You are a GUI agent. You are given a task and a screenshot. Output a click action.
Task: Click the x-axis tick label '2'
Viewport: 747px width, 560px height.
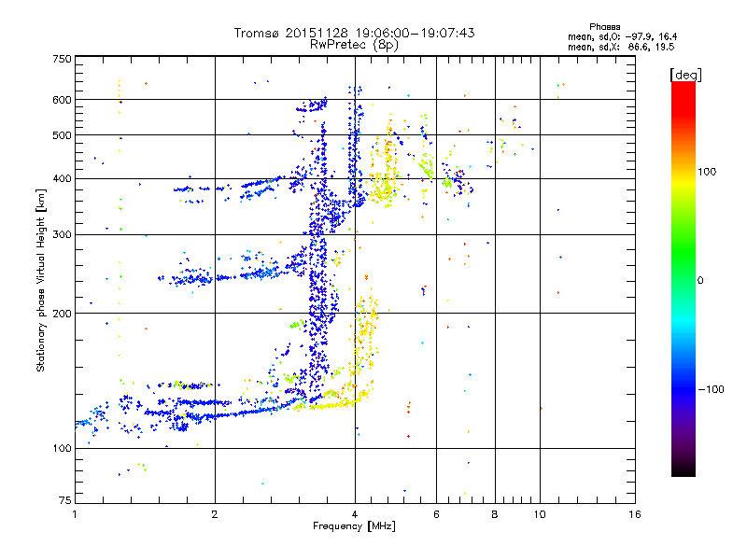click(215, 514)
